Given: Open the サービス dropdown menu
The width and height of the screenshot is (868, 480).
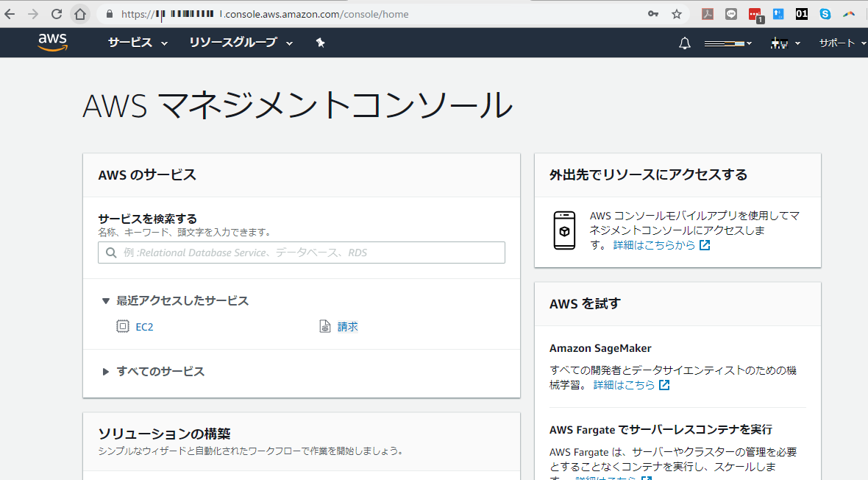Looking at the screenshot, I should point(138,43).
